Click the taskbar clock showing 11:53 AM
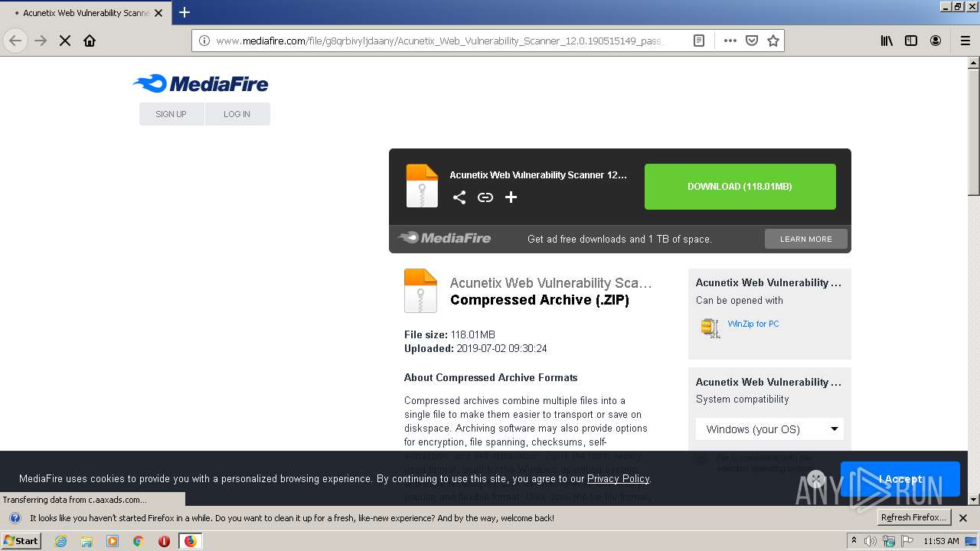 pyautogui.click(x=941, y=541)
